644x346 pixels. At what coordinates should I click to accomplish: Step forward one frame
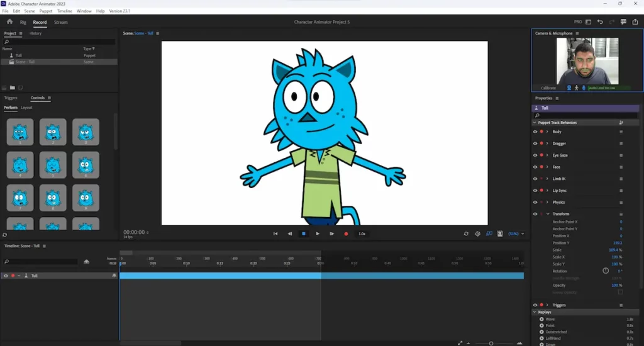(331, 234)
